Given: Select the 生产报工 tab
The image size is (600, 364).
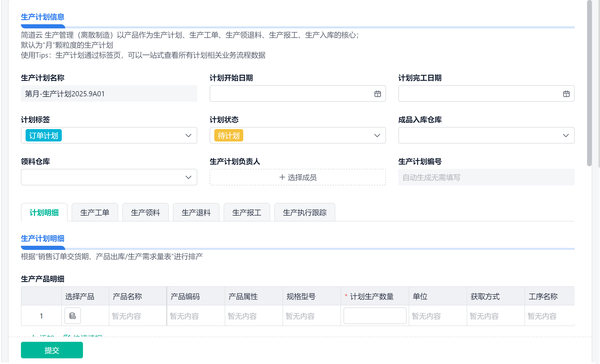Looking at the screenshot, I should (247, 212).
